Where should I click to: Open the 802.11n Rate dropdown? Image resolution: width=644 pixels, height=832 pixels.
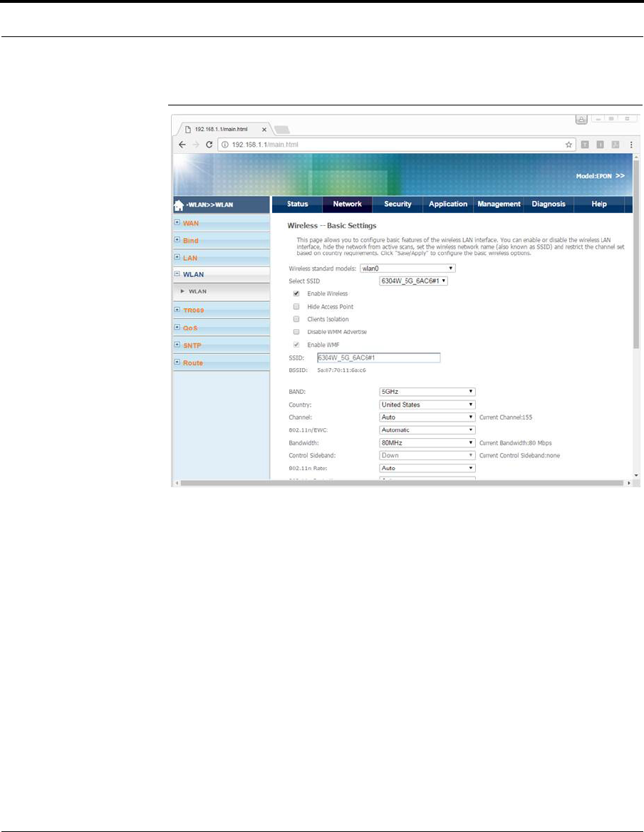427,468
